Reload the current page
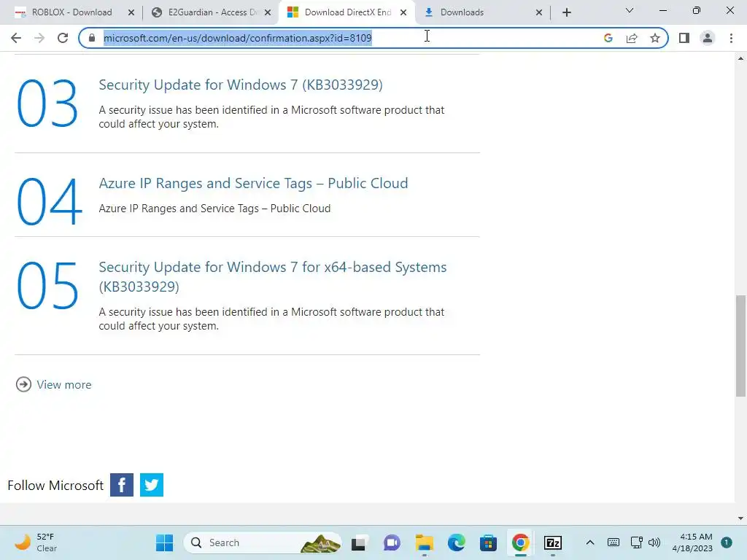The height and width of the screenshot is (560, 747). click(x=63, y=38)
